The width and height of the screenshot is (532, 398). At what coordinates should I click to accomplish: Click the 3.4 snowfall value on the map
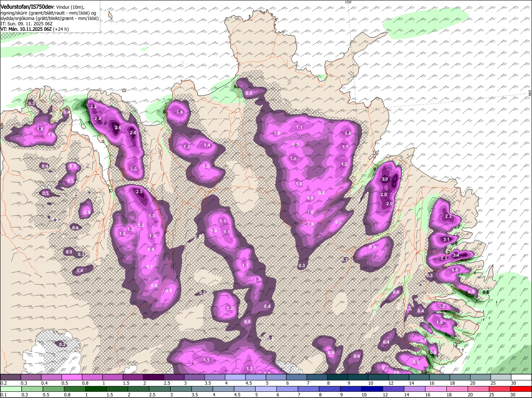[456, 255]
